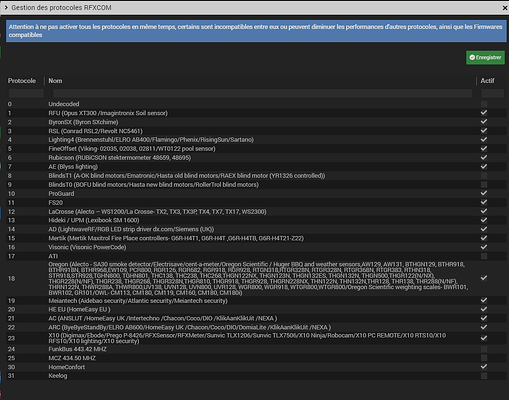Select the AE (Blyss lighting) name

(73, 166)
